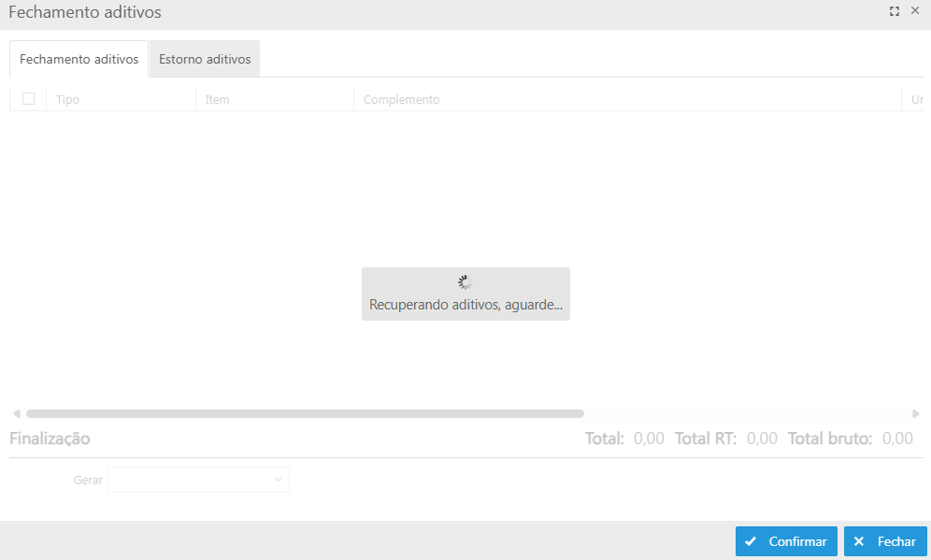Click the Total bruto value
The image size is (931, 560).
pyautogui.click(x=897, y=438)
